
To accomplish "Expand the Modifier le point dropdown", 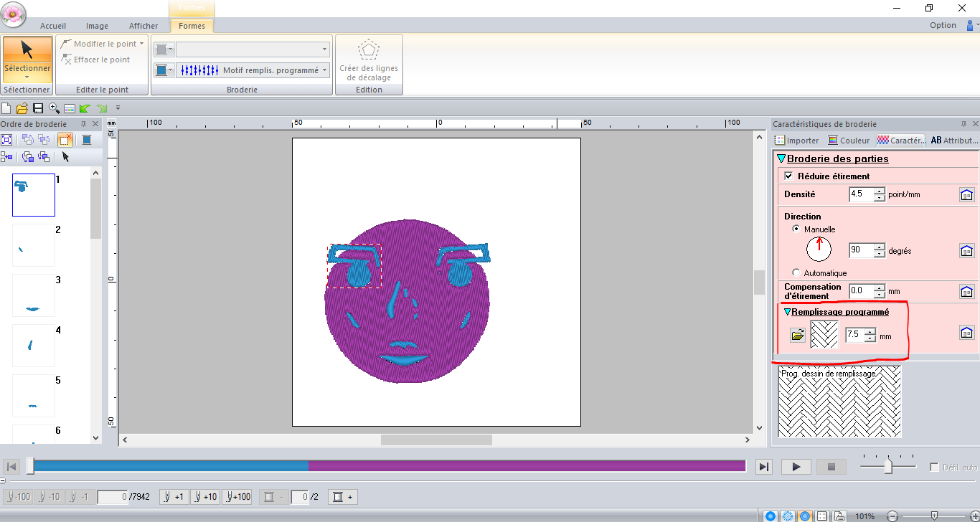I will pyautogui.click(x=141, y=44).
